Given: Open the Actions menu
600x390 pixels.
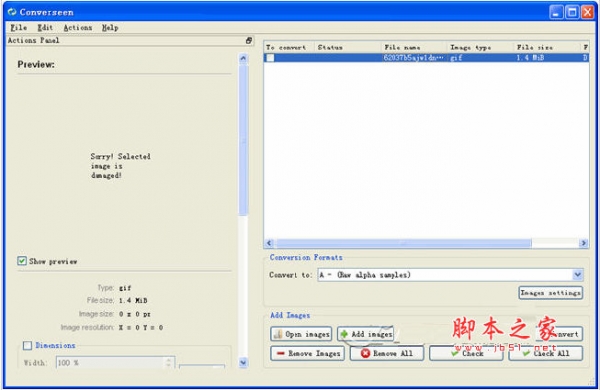Looking at the screenshot, I should click(78, 28).
